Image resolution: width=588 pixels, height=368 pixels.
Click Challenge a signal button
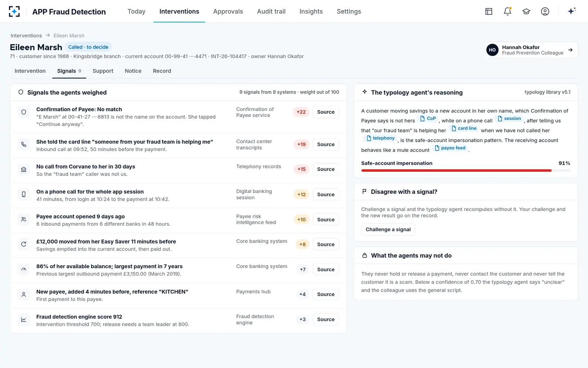tap(388, 229)
